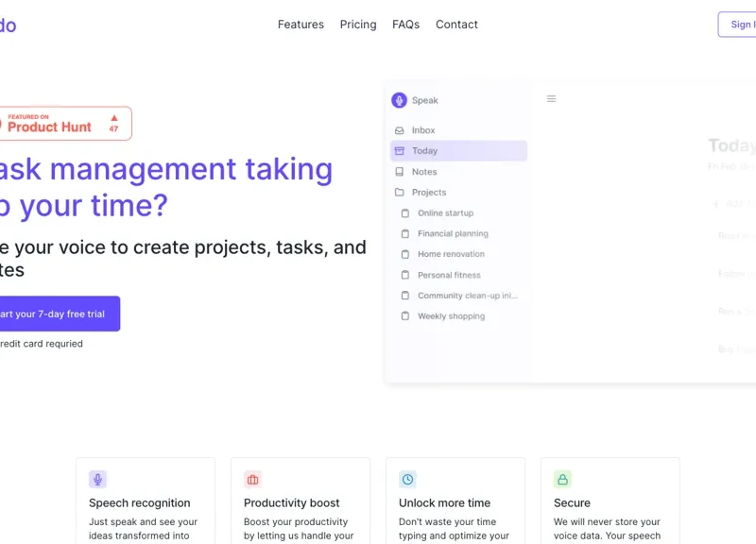Open the Product Hunt featured badge
Image resolution: width=756 pixels, height=544 pixels.
(60, 124)
